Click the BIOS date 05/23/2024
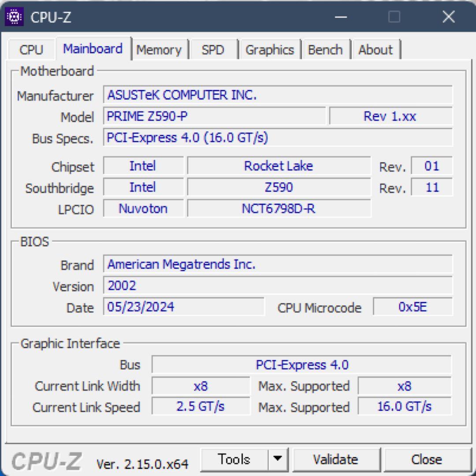Screen dimensions: 476x476 pos(184,307)
